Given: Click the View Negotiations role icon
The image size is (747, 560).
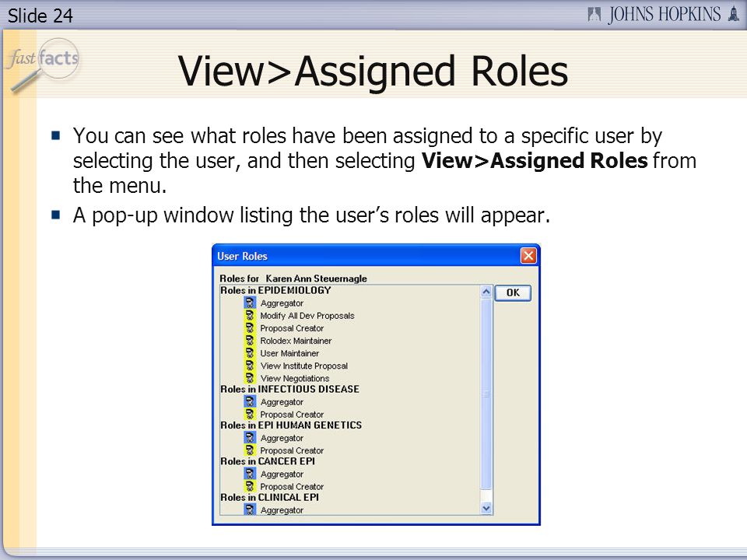Looking at the screenshot, I should (250, 378).
